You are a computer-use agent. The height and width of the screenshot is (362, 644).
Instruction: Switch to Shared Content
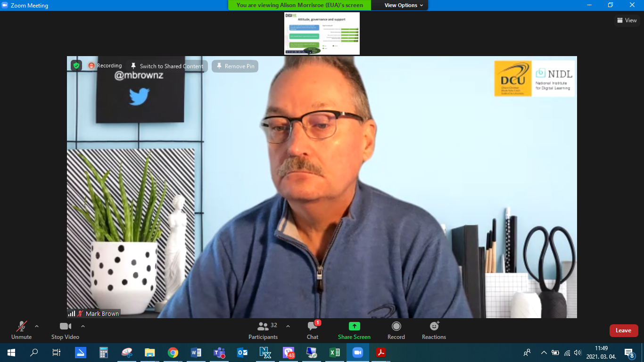point(167,66)
